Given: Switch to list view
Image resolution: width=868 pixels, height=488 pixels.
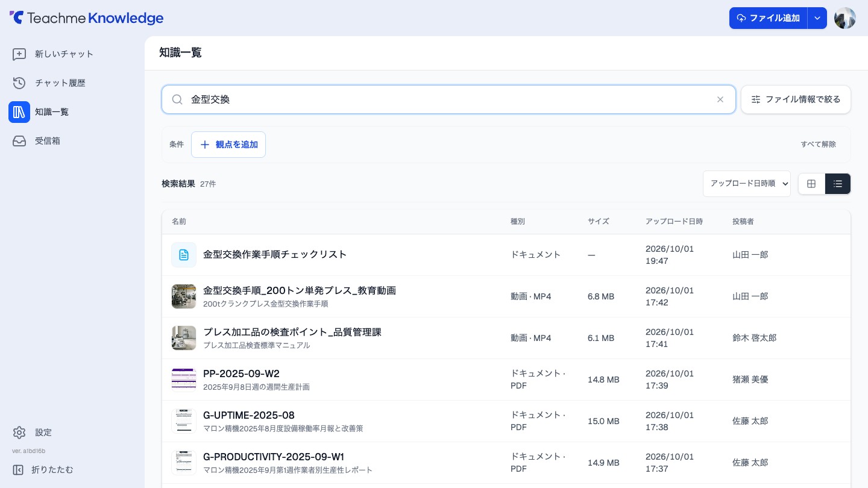Looking at the screenshot, I should (838, 184).
